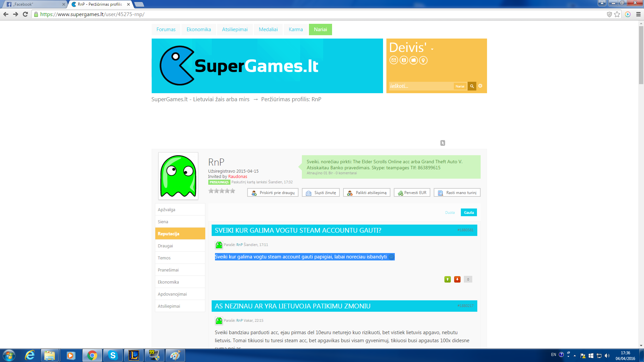Select Apdovanojimai in profile sidebar
644x362 pixels.
180,294
